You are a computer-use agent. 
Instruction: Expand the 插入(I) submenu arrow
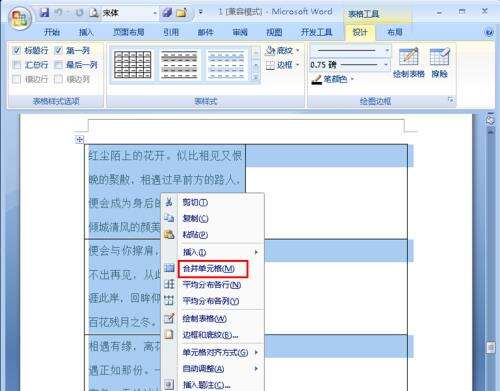(x=256, y=252)
